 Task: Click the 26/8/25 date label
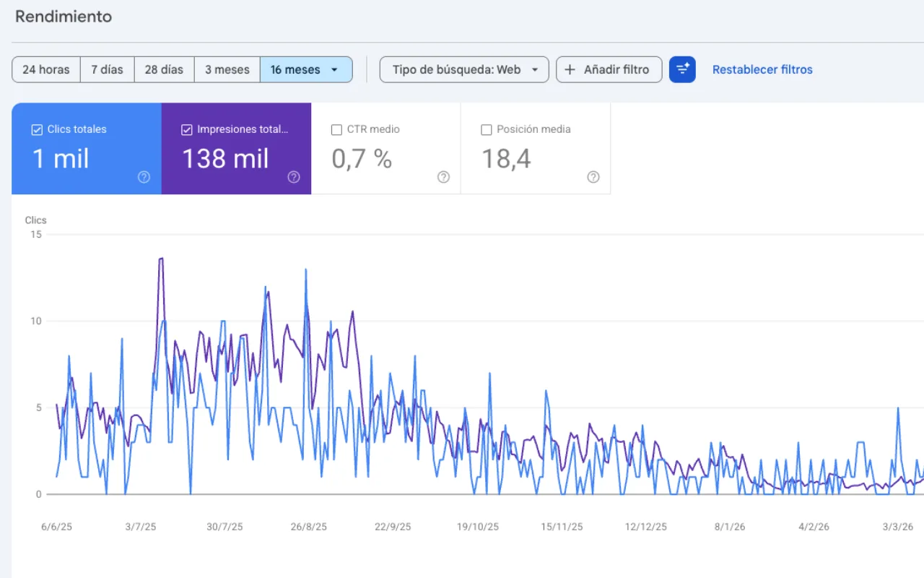[309, 527]
